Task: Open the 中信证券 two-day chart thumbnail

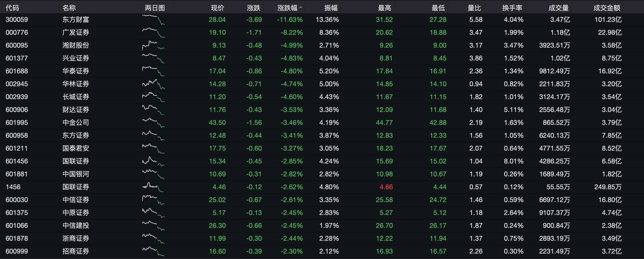Action: (153, 200)
